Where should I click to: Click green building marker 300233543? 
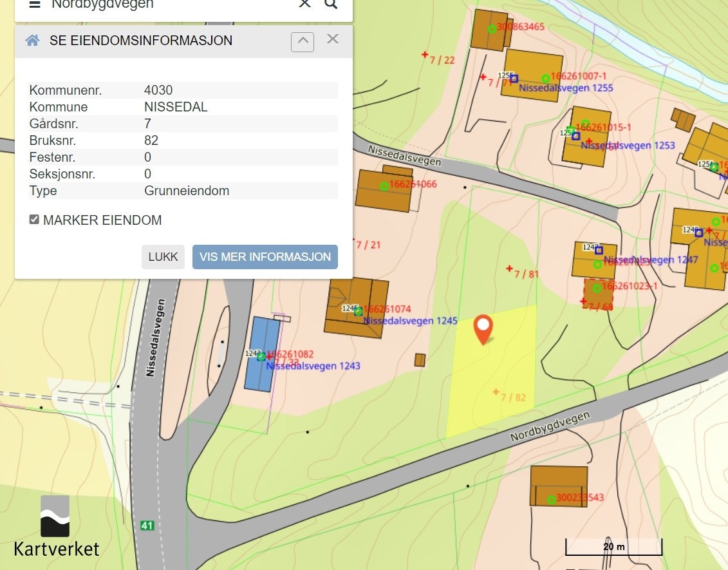[x=551, y=500]
